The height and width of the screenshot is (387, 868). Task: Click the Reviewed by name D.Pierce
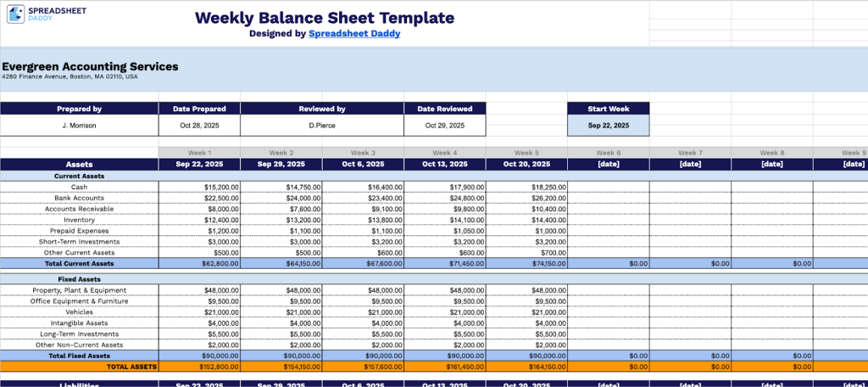pyautogui.click(x=322, y=125)
